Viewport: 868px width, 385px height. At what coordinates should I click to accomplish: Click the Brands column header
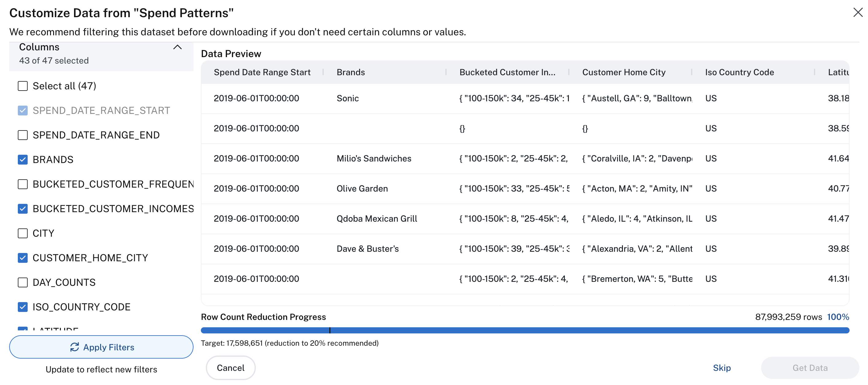point(350,72)
